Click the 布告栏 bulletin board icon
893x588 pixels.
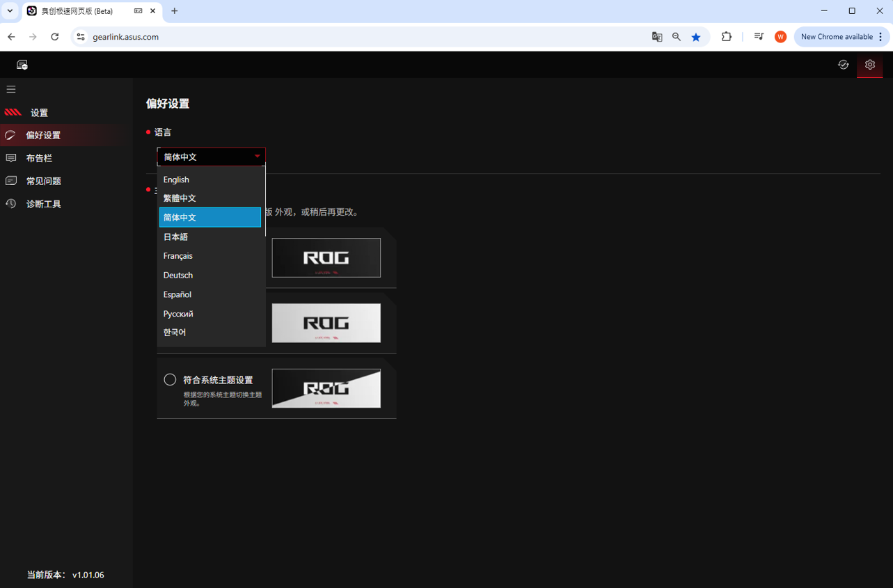tap(11, 158)
